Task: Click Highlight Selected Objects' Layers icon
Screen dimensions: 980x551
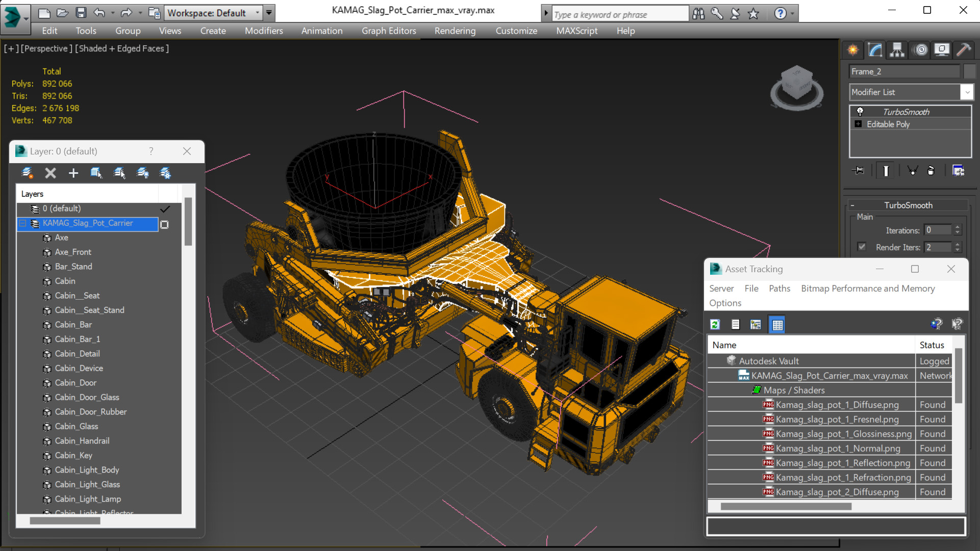Action: coord(120,173)
